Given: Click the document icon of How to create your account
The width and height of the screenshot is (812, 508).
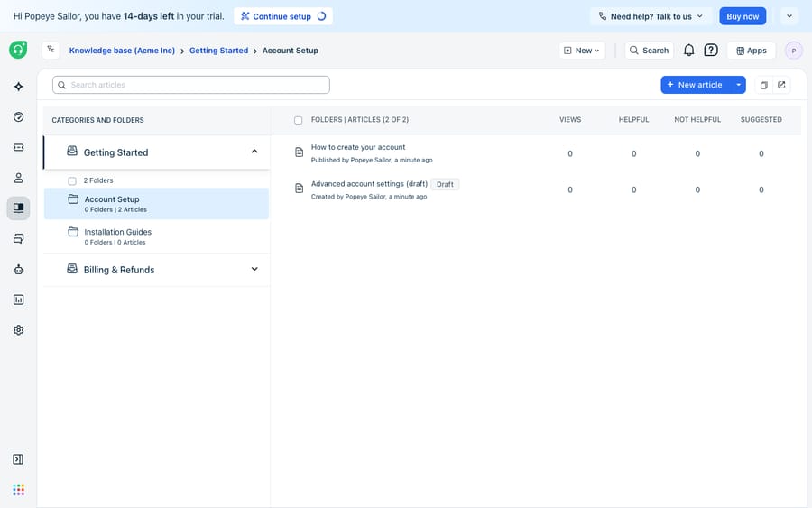Looking at the screenshot, I should (300, 152).
